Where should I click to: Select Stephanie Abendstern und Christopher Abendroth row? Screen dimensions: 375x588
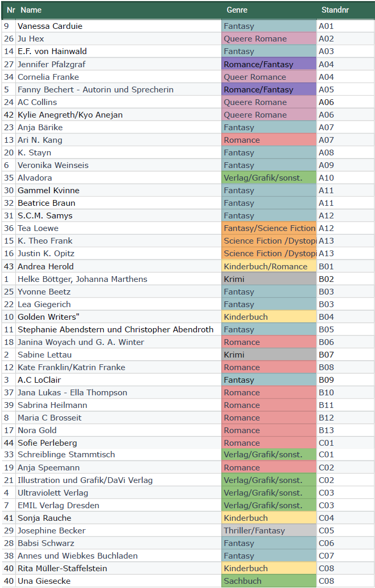[x=188, y=329]
